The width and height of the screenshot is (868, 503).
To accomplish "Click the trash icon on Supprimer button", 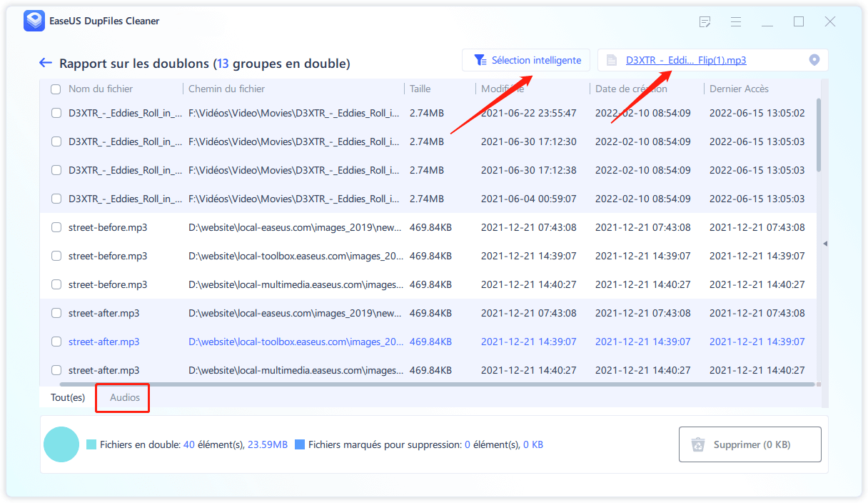I will pyautogui.click(x=697, y=445).
